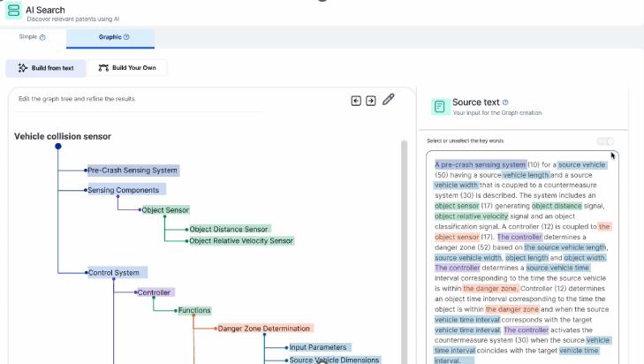
Task: Click the AI Search logo icon
Action: pos(13,11)
